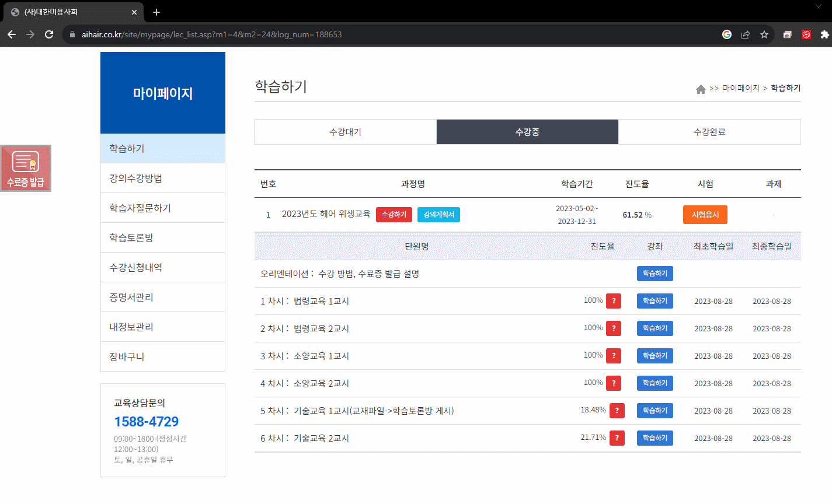Click 학습하기 for 4 차시 소양교육
The width and height of the screenshot is (832, 504).
point(655,383)
